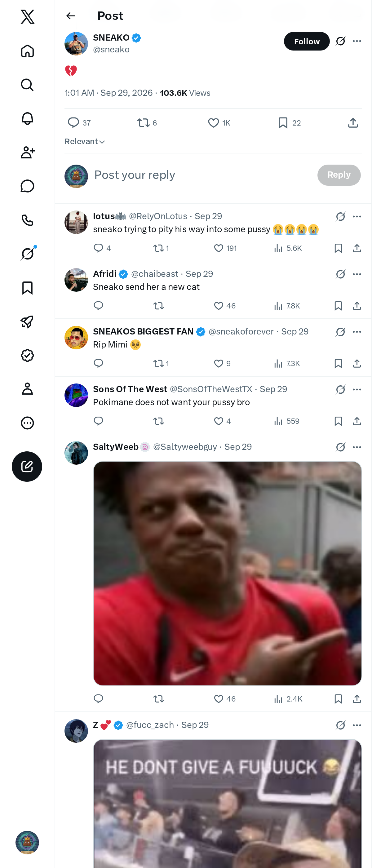Open @sneakoforever profile link
Image resolution: width=372 pixels, height=868 pixels.
(x=241, y=332)
